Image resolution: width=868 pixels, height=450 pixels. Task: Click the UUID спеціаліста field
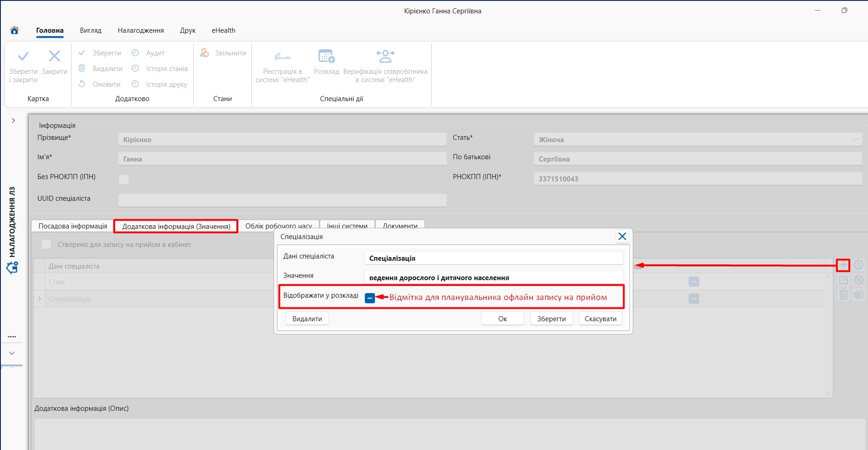point(282,200)
